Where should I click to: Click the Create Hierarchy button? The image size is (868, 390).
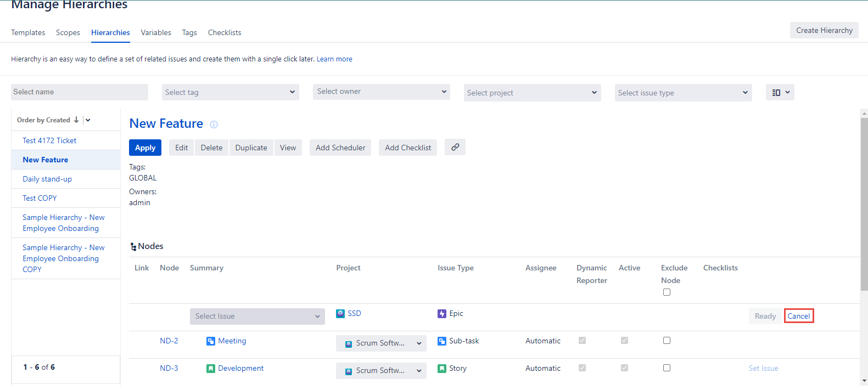[824, 30]
